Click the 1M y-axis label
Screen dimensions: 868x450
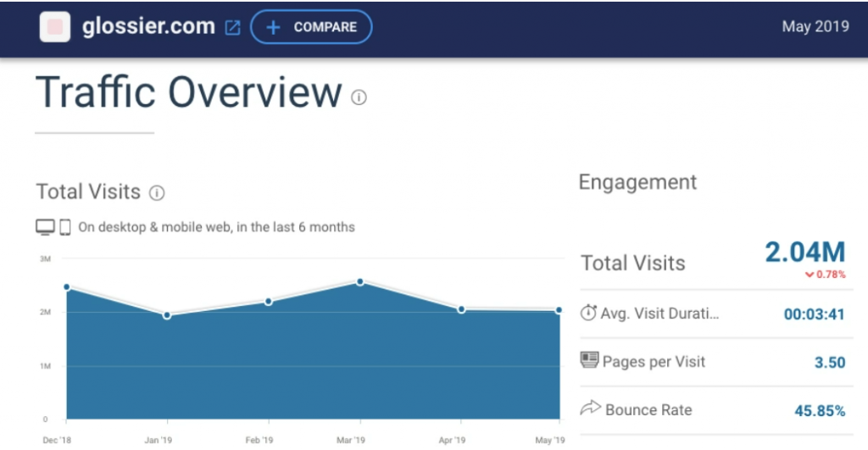point(46,366)
